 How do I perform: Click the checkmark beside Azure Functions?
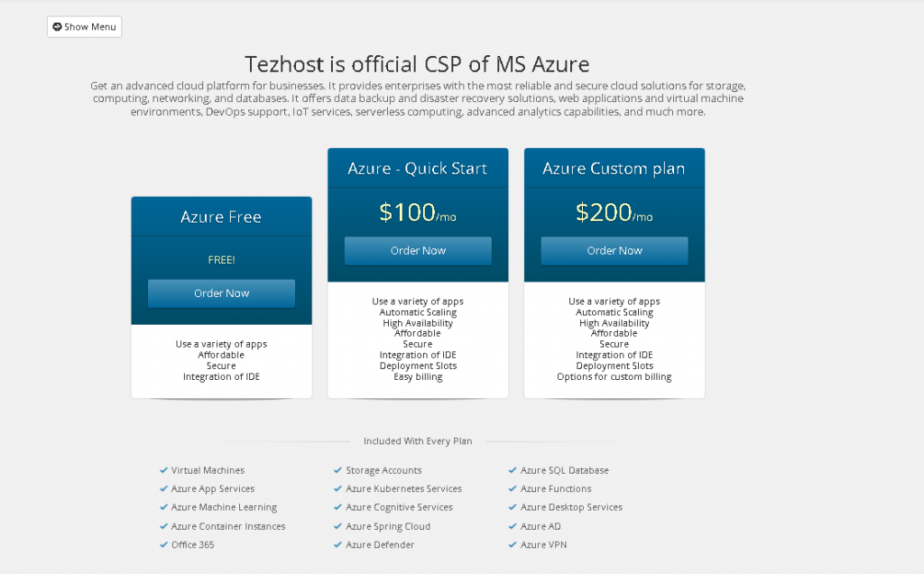513,489
